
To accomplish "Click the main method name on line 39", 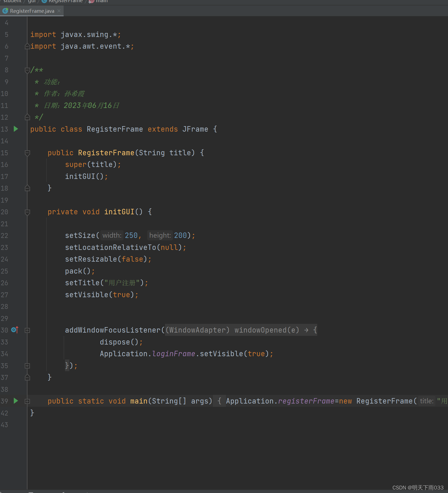I will point(139,401).
